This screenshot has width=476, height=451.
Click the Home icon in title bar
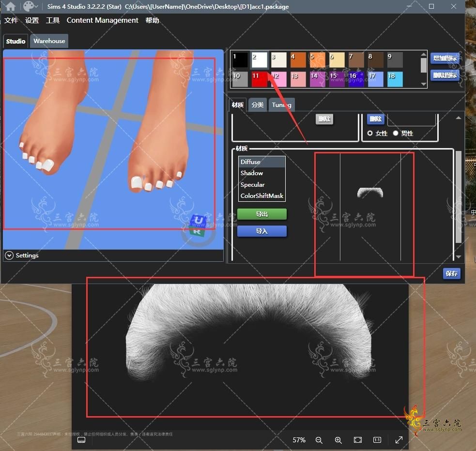click(x=10, y=6)
